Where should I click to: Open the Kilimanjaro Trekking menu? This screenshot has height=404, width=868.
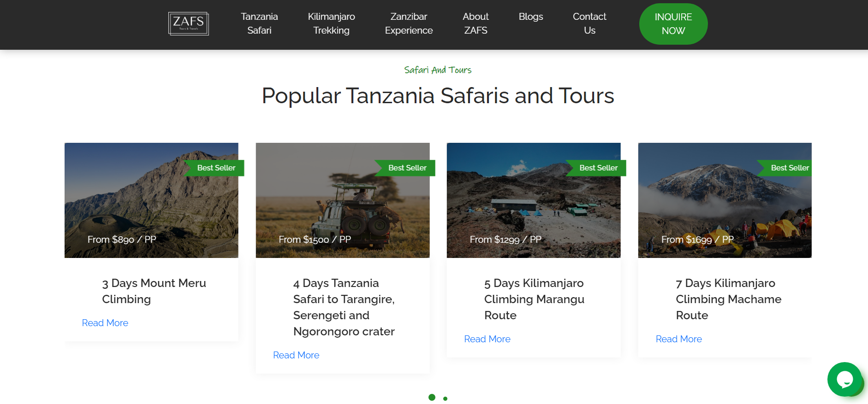coord(331,23)
